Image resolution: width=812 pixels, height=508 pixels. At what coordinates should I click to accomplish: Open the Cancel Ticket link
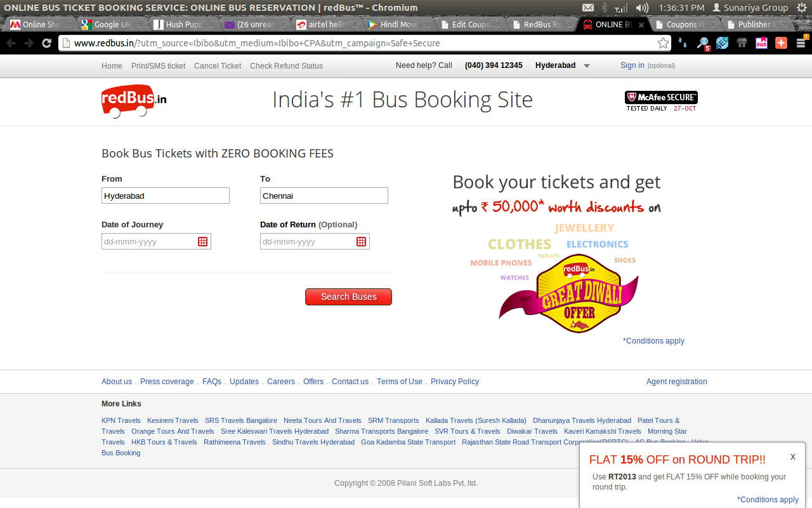[218, 66]
